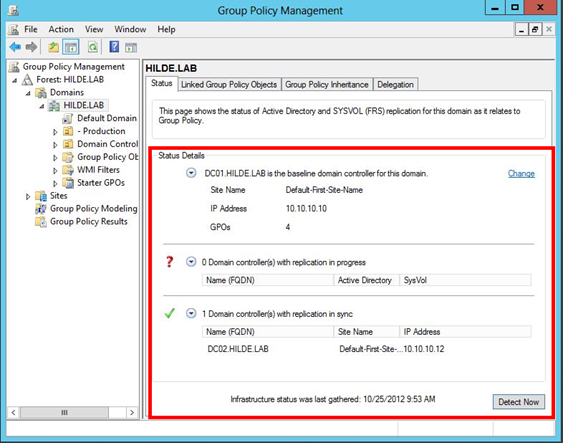
Task: Click the 10.10.10.10 IP address value
Action: click(x=306, y=209)
